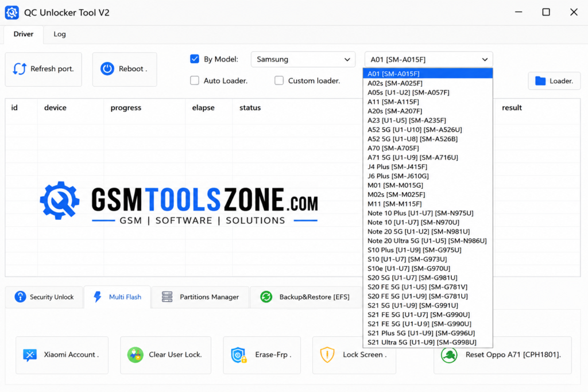The height and width of the screenshot is (392, 588).
Task: Choose S10e [U1-U7] [SM-G970U]
Action: [x=428, y=269]
